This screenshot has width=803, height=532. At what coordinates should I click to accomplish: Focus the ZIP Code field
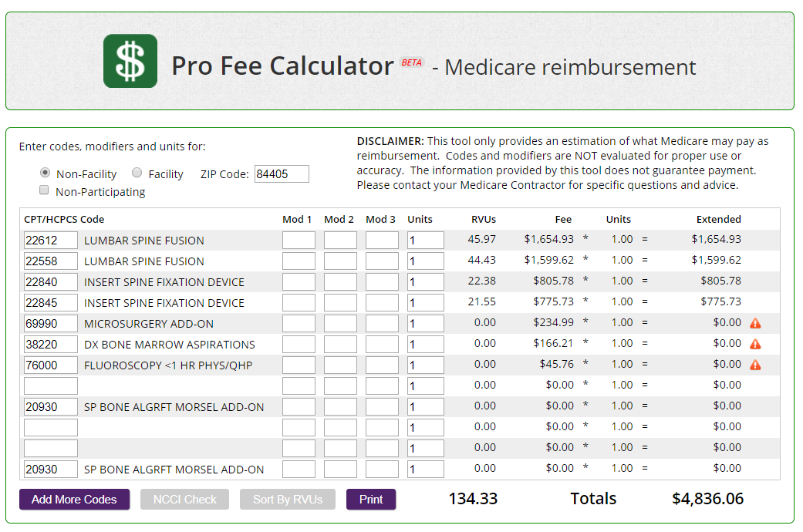coord(282,174)
